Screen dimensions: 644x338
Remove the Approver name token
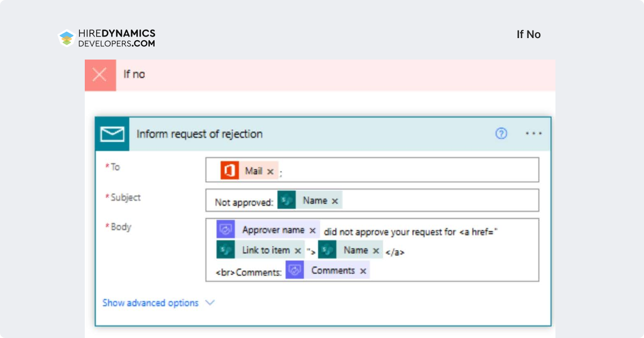(312, 231)
